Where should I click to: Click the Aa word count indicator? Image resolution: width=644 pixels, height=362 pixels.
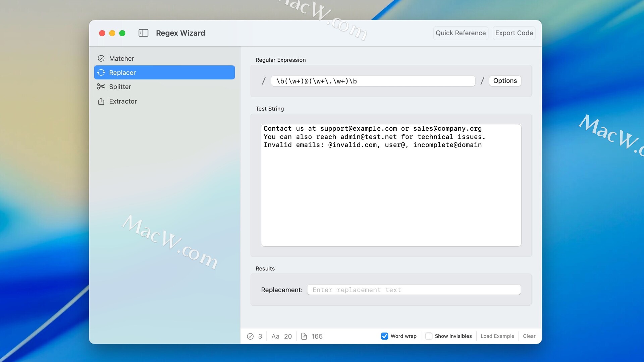[x=275, y=336]
